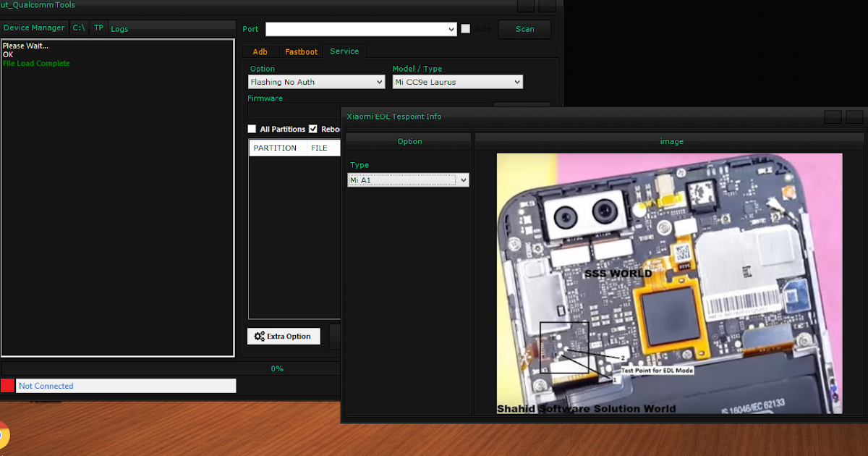Click the Not Connected status field
Viewport: 868px width, 456px height.
126,386
